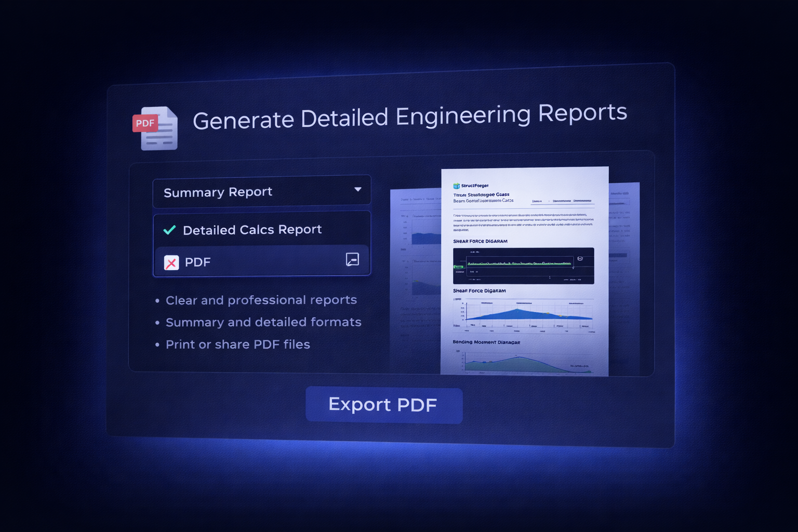Screen dimensions: 798x532
Task: Select the Detailed Calcs Report option
Action: pos(252,230)
